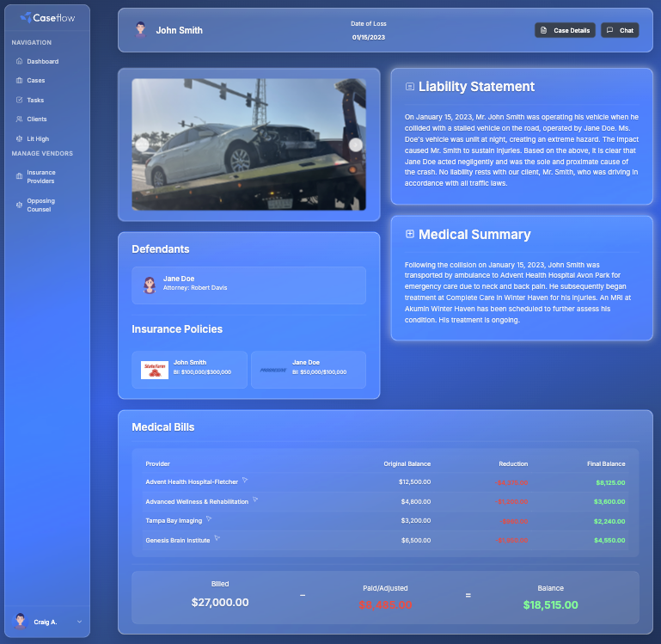
Task: Click Jane Doe's defendant avatar
Action: coord(150,285)
